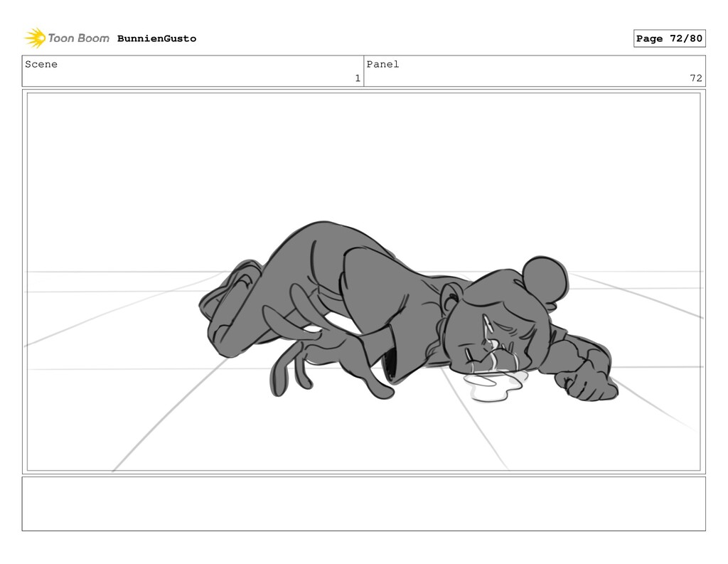Select the BunnienGusto project title text
The width and height of the screenshot is (728, 564).
click(156, 38)
